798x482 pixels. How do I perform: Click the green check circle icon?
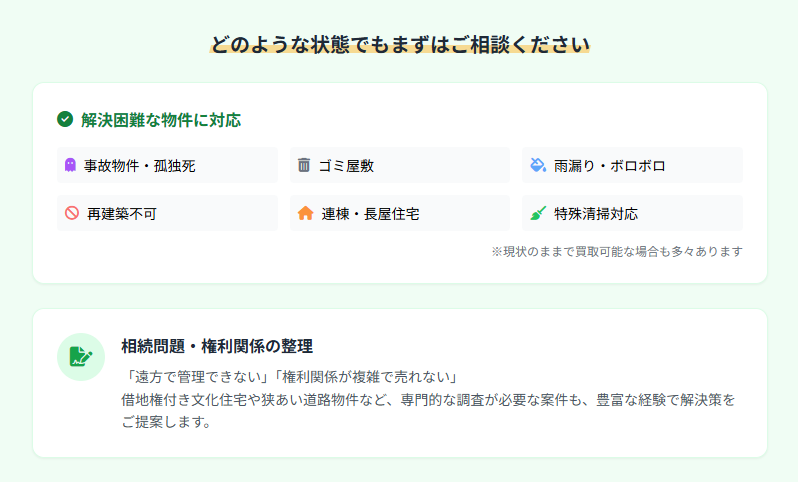[x=65, y=120]
